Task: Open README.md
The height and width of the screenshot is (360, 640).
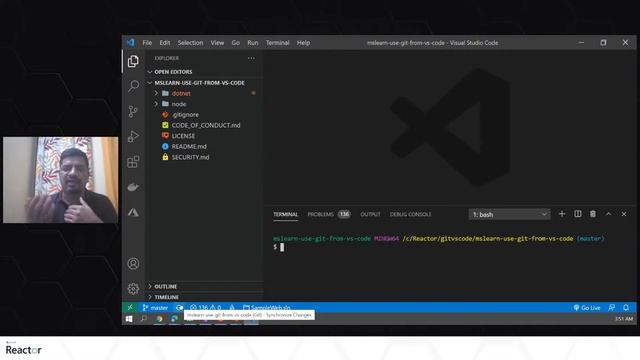Action: coord(204,147)
